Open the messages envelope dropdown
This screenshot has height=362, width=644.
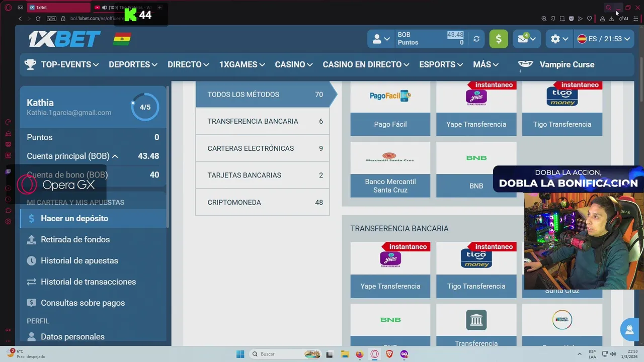527,39
